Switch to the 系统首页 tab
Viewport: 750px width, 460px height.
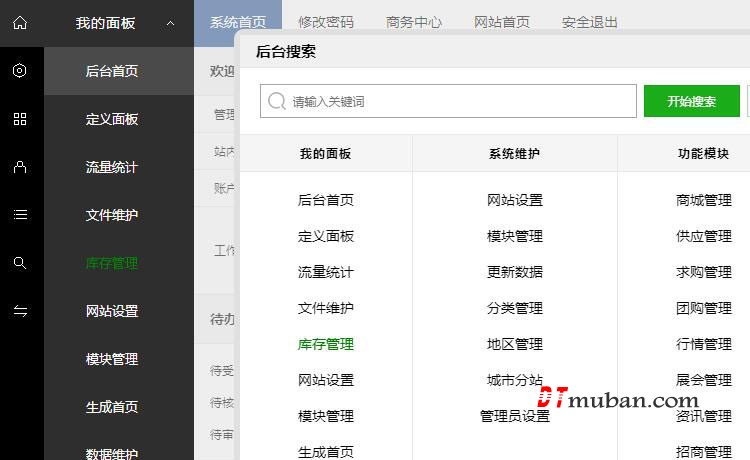tap(238, 22)
